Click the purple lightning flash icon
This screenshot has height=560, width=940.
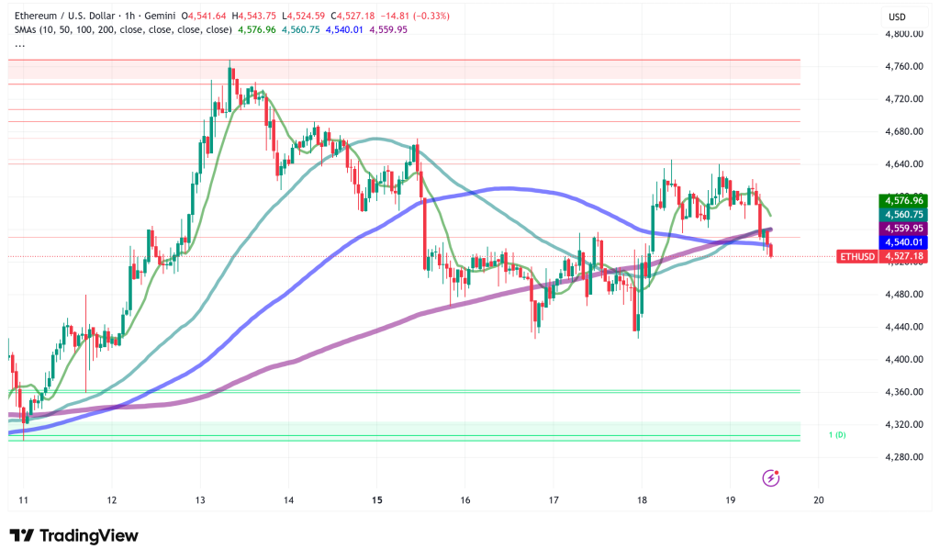[x=770, y=478]
